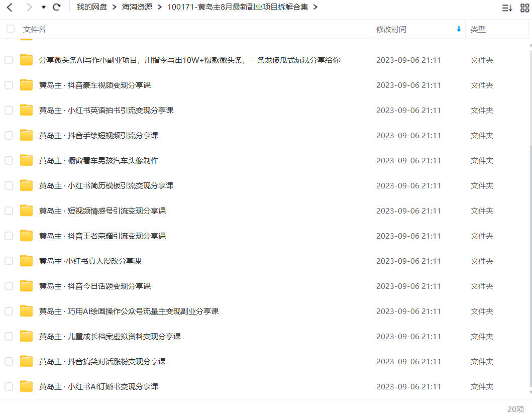Check the 分享微头条AI写作小副业项目 folder checkbox
Image resolution: width=532 pixels, height=416 pixels.
pyautogui.click(x=9, y=60)
